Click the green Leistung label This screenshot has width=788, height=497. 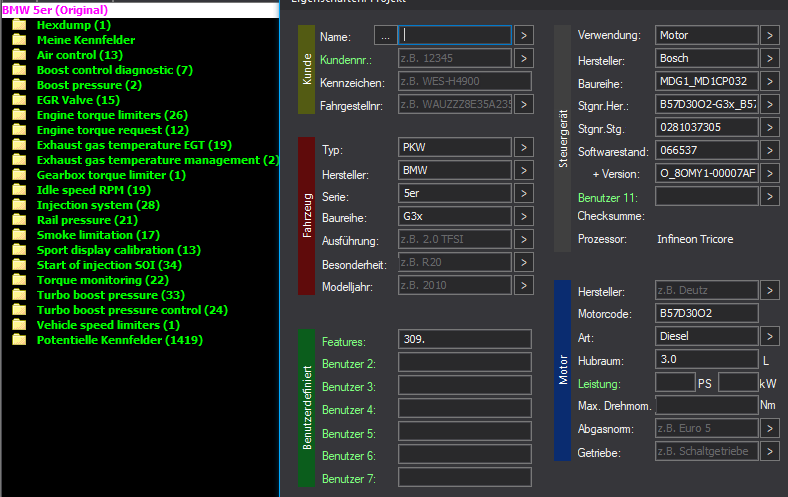tap(599, 384)
